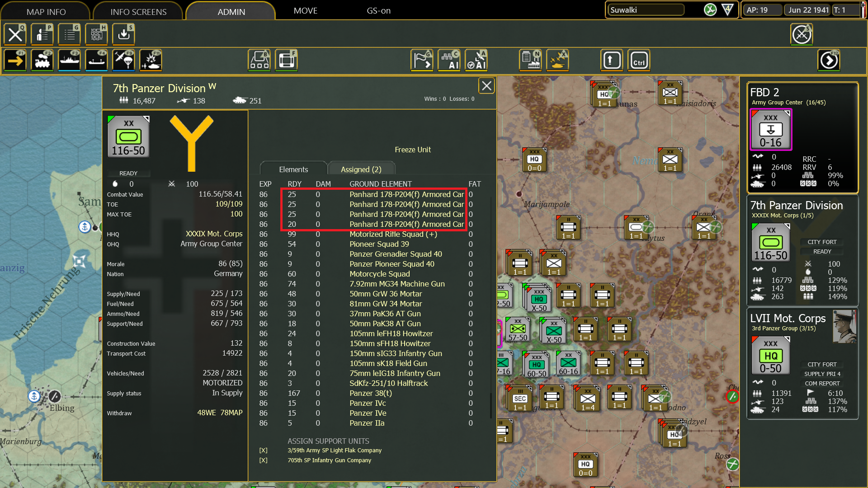Toggle the Shift modifier key icon
The image size is (868, 488).
(x=612, y=60)
